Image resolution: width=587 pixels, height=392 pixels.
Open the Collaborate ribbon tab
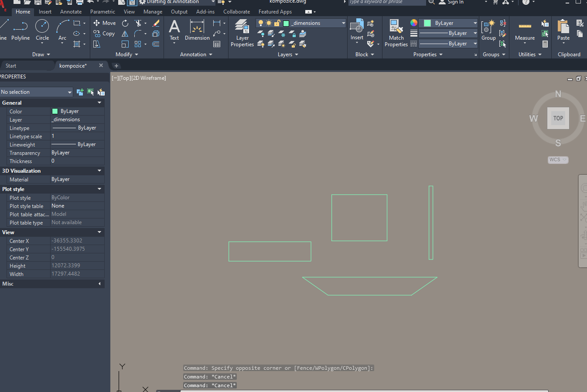click(x=237, y=12)
